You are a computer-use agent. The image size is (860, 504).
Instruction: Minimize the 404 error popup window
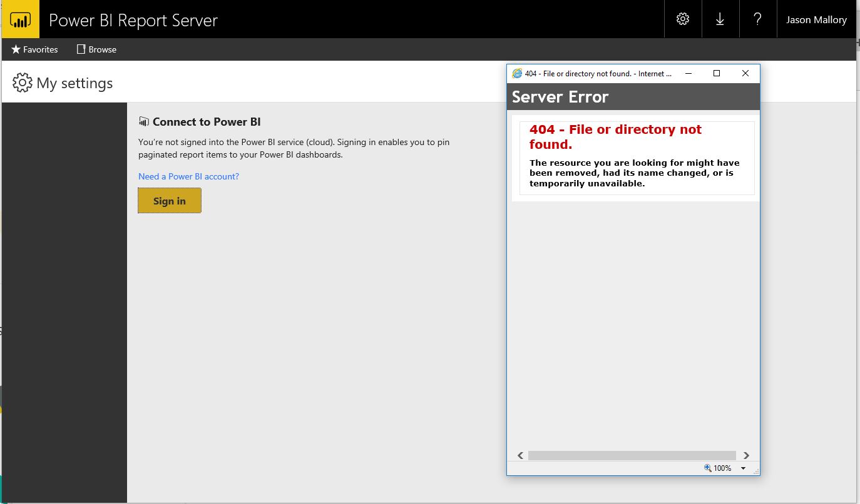tap(689, 73)
